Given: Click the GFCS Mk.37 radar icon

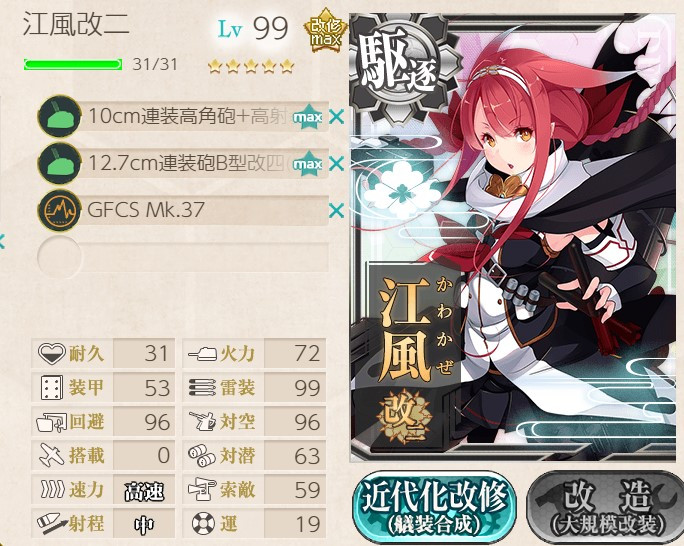Looking at the screenshot, I should pos(59,211).
